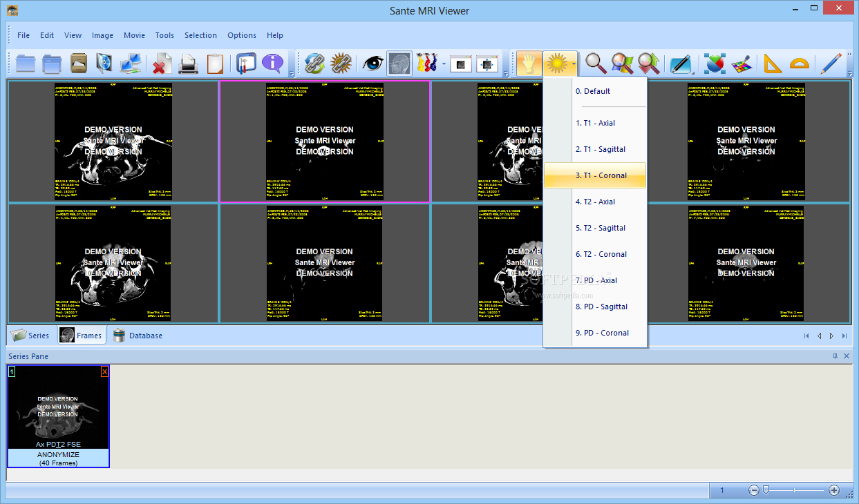Screen dimensions: 859x504
Task: Choose highlighted '3. T1 - Coronal' preset
Action: point(595,175)
